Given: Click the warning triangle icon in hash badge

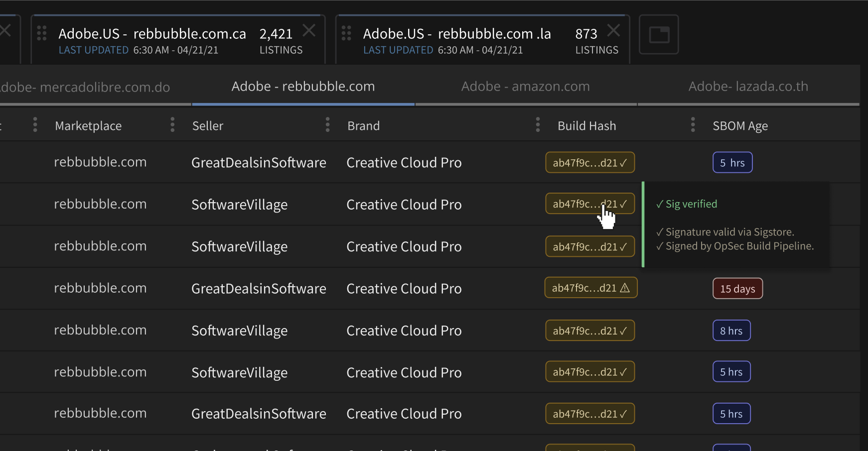Looking at the screenshot, I should click(625, 288).
